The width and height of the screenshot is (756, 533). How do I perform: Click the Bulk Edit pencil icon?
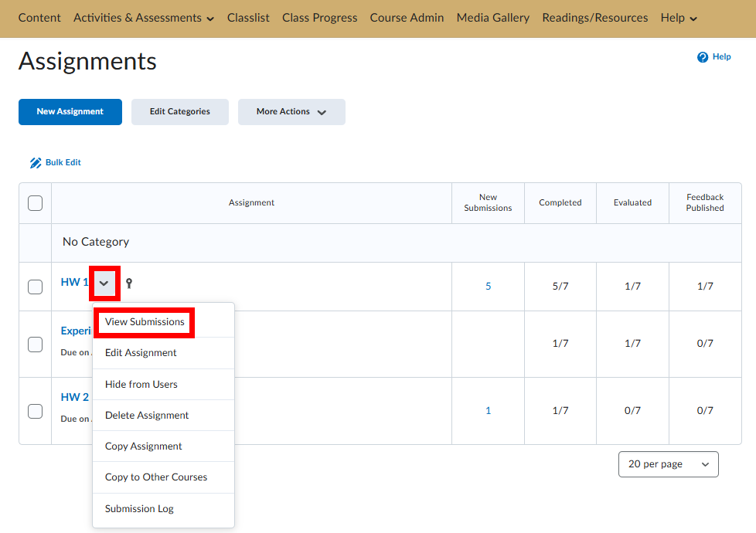point(36,163)
